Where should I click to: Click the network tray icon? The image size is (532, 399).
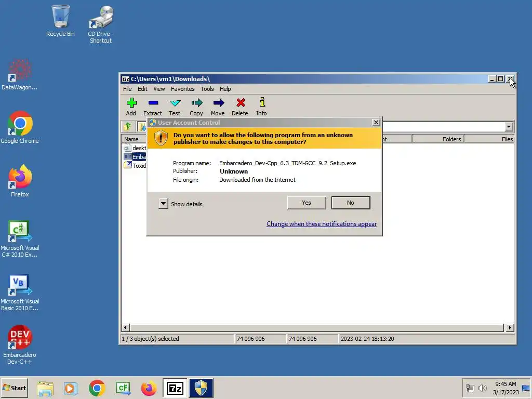tap(470, 388)
